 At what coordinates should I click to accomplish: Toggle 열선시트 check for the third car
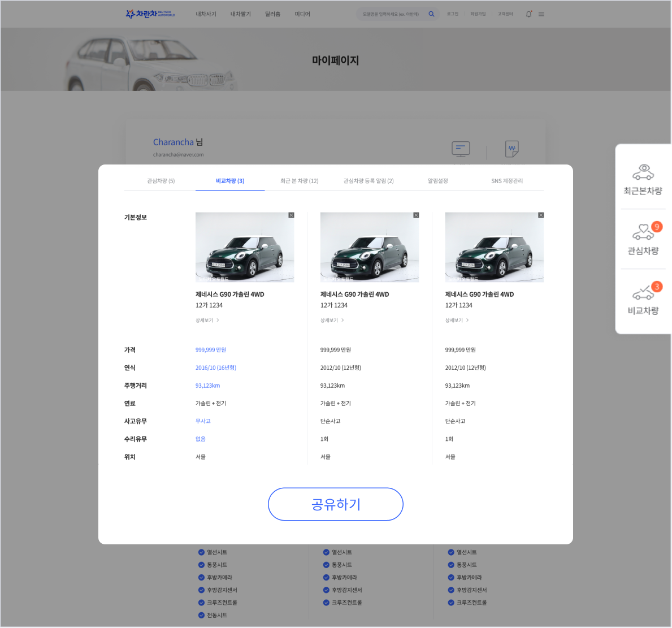(451, 553)
